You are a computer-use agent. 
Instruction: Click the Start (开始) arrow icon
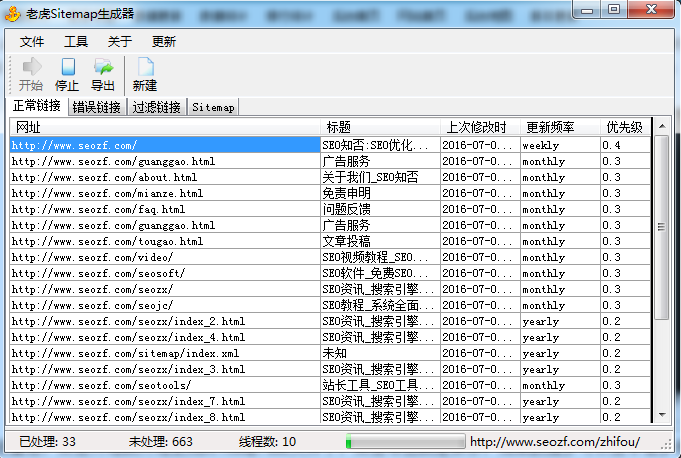pos(31,67)
